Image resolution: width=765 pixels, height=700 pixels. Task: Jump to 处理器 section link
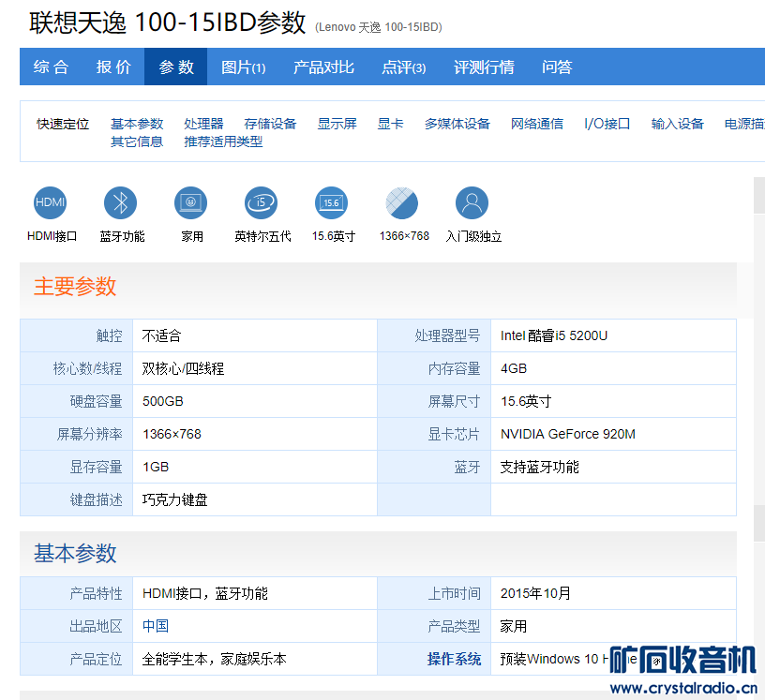(x=203, y=124)
